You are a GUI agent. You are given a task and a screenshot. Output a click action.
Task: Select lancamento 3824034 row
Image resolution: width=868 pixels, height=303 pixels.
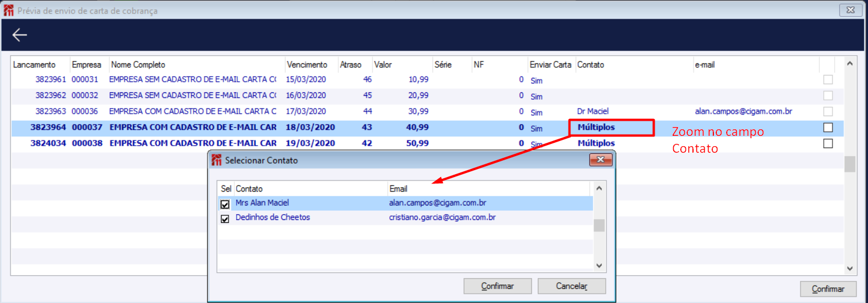pyautogui.click(x=427, y=143)
